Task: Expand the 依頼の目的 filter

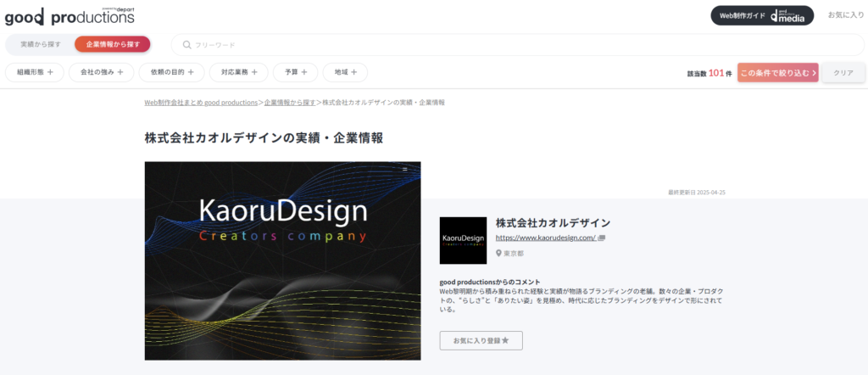Action: coord(171,72)
